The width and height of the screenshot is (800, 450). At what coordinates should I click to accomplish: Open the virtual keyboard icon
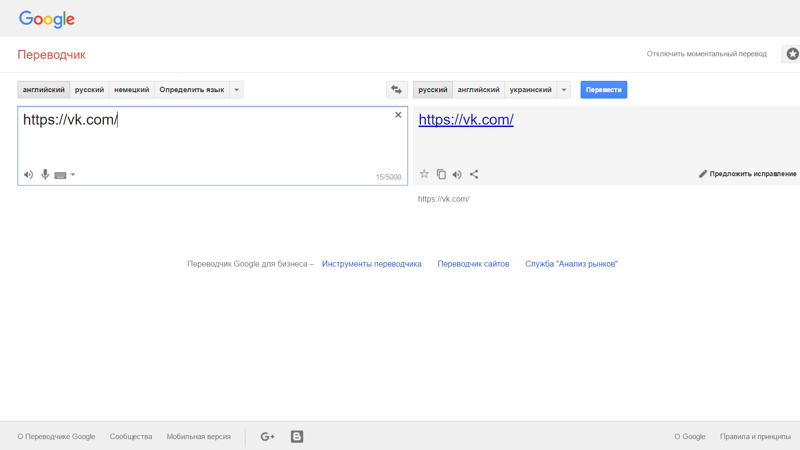60,175
